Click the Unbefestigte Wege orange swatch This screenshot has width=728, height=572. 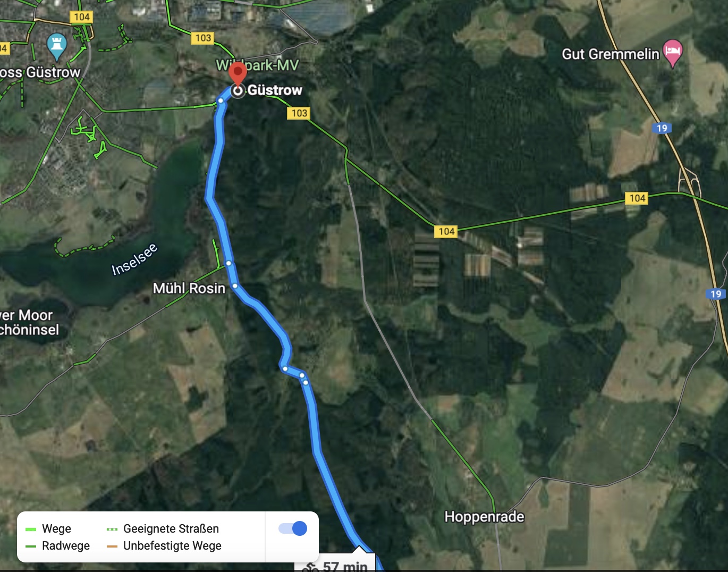(x=112, y=546)
